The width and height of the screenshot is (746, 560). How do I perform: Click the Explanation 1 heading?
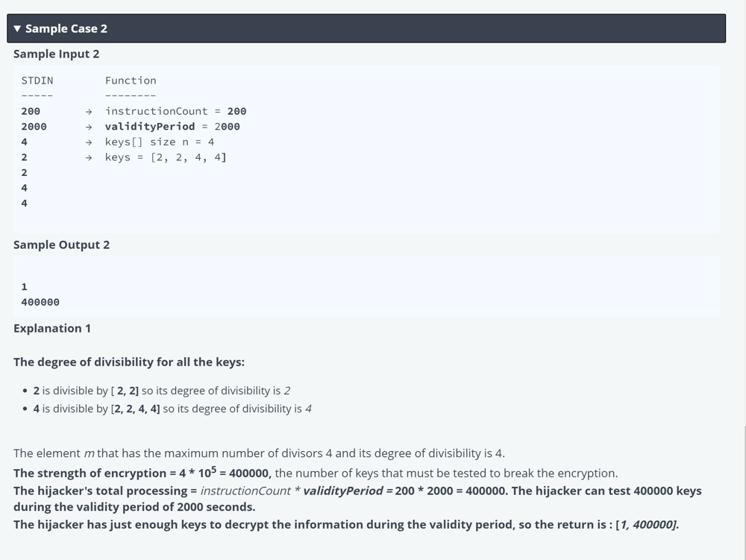pyautogui.click(x=52, y=329)
